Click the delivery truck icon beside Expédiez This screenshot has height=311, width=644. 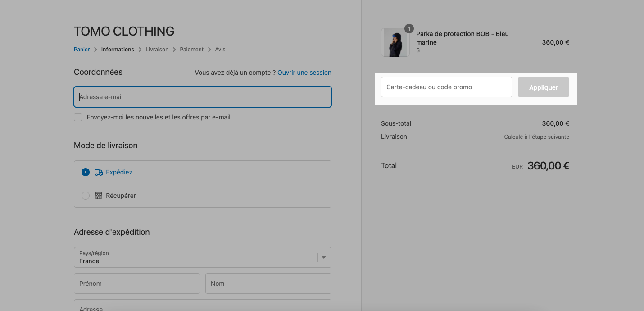coord(99,172)
